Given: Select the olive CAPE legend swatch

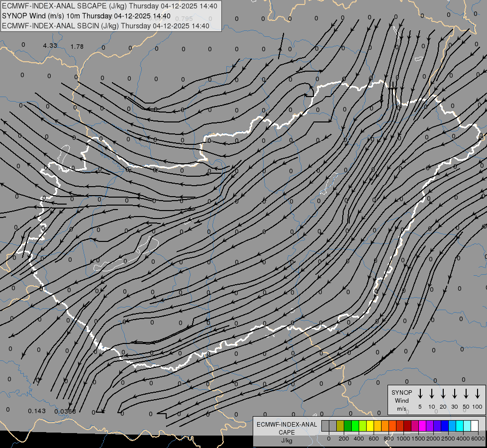Looking at the screenshot, I should pos(340,426).
